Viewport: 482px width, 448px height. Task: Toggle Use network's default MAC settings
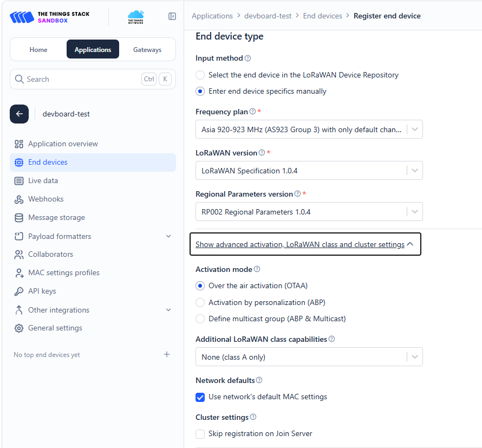(200, 397)
